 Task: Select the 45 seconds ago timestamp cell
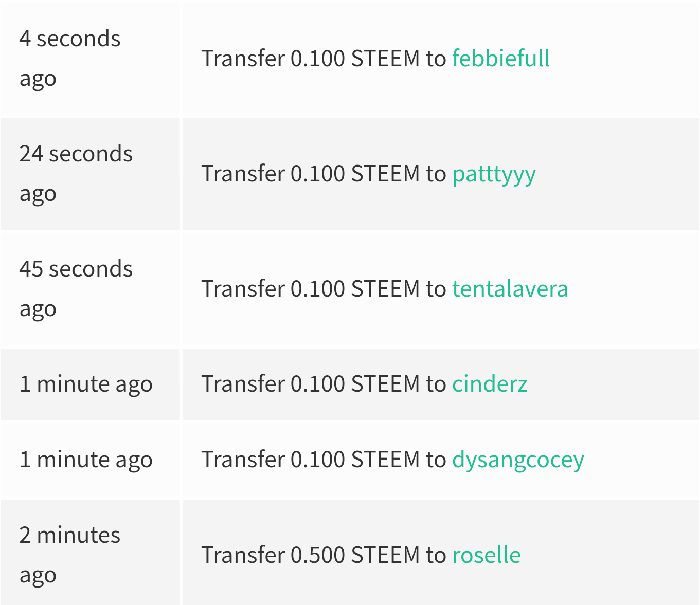pyautogui.click(x=90, y=289)
